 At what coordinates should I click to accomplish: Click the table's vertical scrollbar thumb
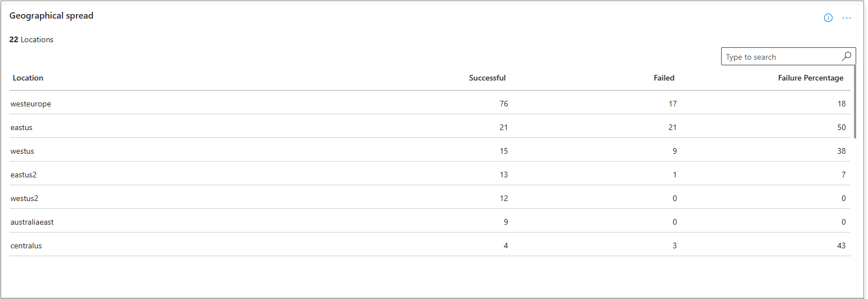(x=854, y=101)
